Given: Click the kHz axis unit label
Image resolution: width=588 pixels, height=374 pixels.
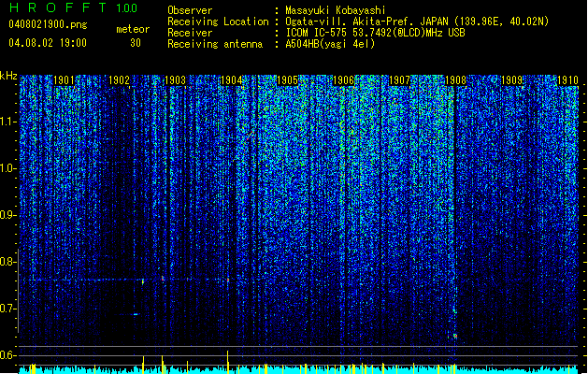Looking at the screenshot, I should pyautogui.click(x=8, y=76).
